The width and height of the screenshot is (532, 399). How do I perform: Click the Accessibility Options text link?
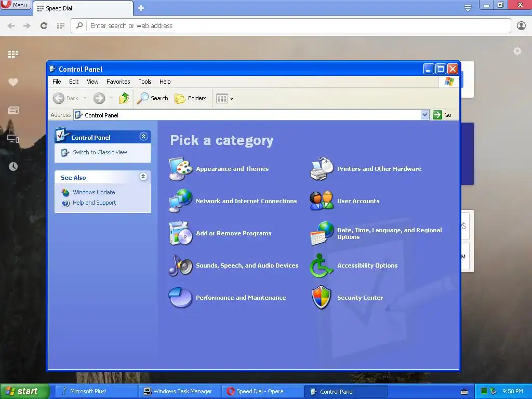click(x=367, y=265)
